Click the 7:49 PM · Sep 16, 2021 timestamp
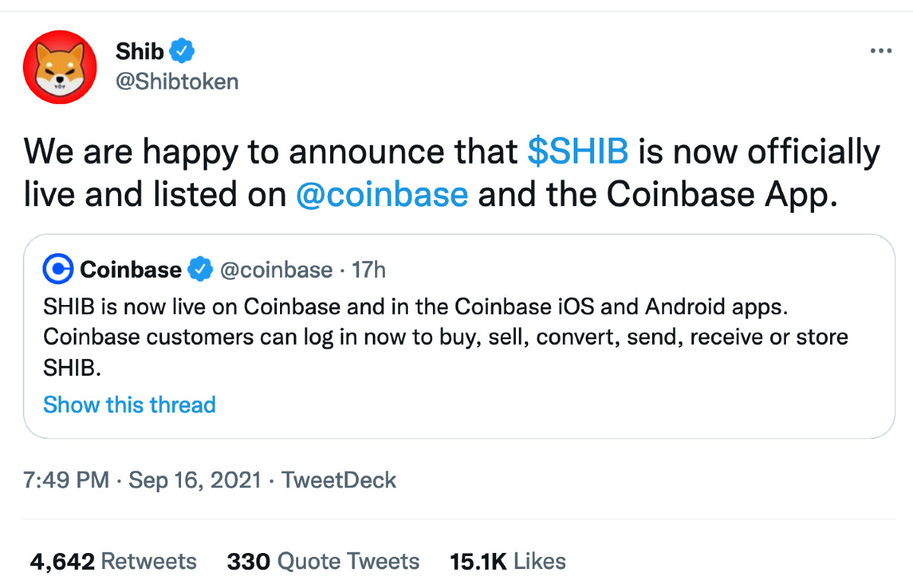913x588 pixels. point(142,480)
